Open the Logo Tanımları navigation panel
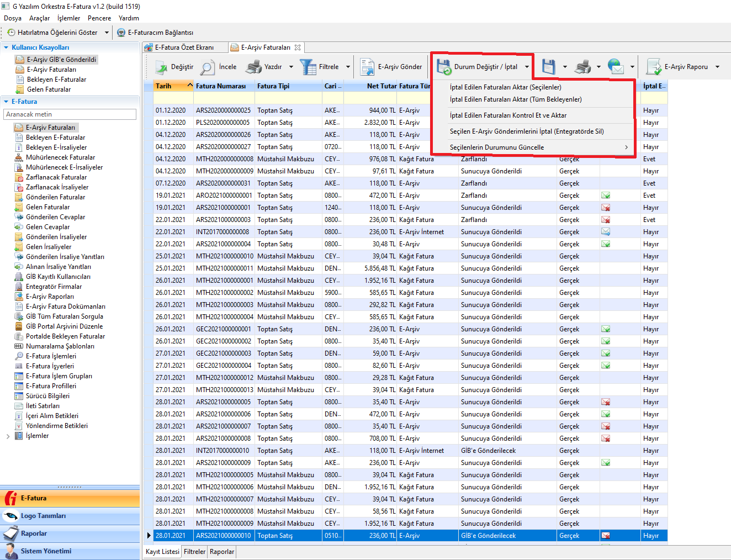The width and height of the screenshot is (731, 560). [43, 516]
